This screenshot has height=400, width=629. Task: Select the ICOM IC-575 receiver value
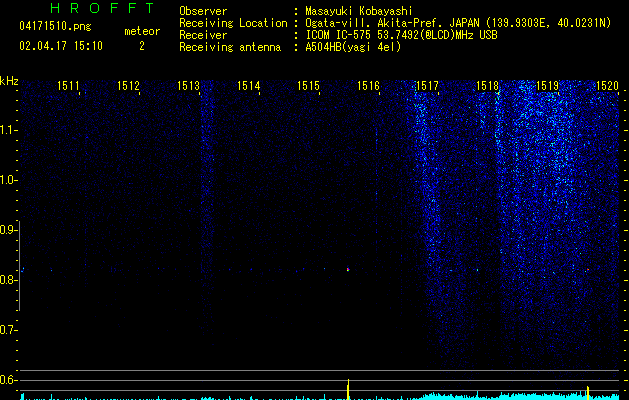click(x=401, y=35)
